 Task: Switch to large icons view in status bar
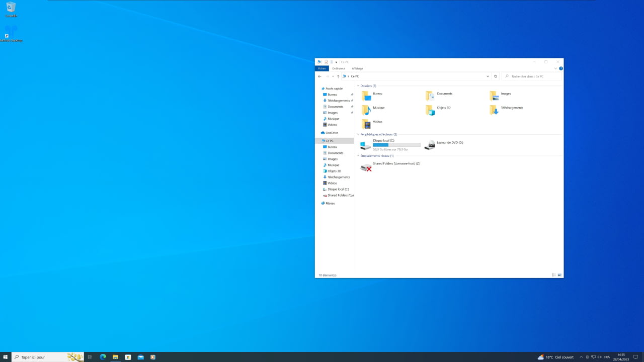tap(560, 275)
